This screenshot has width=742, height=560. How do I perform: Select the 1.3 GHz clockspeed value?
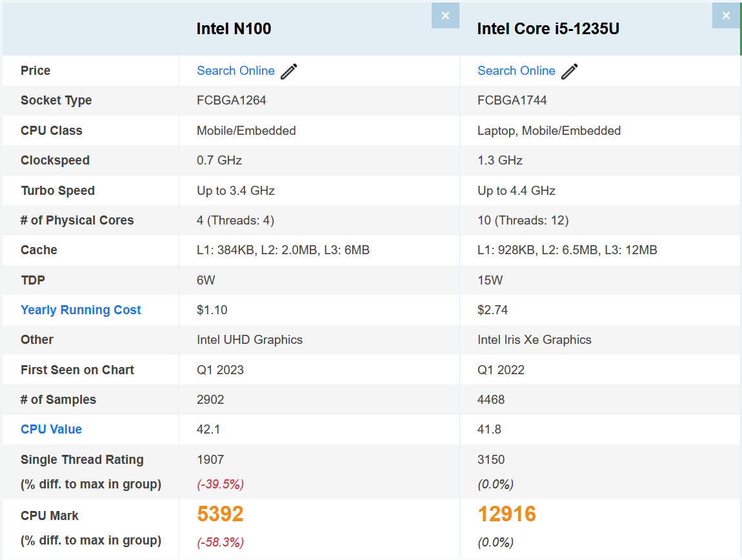click(499, 161)
